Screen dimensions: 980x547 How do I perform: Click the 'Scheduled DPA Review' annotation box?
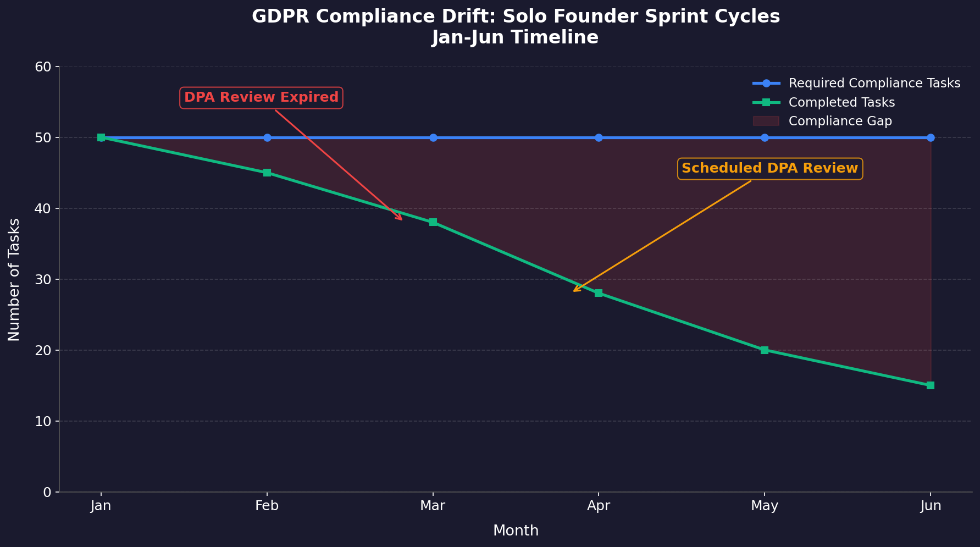769,168
